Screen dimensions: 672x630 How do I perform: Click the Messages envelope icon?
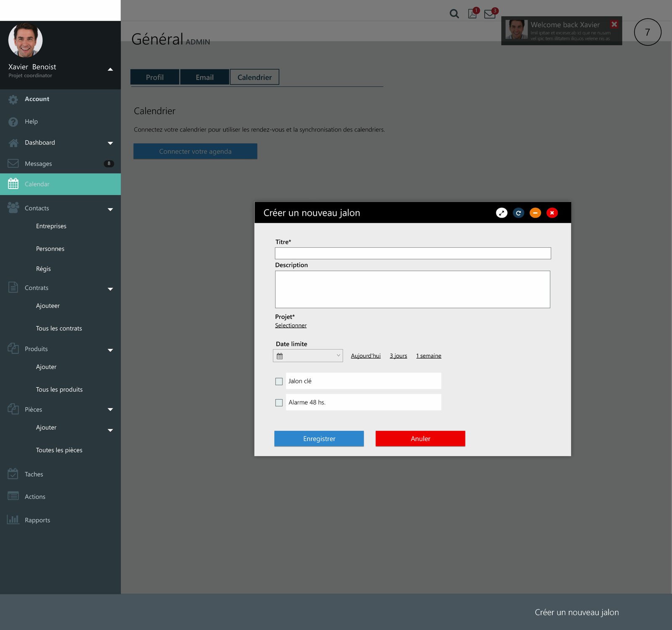tap(13, 163)
